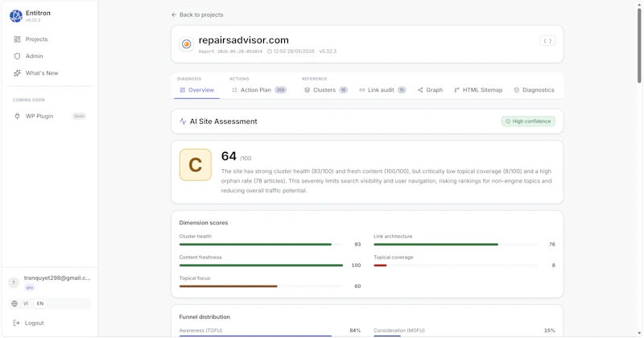This screenshot has width=644, height=338.
Task: Click the Action Plan count badge
Action: click(x=280, y=90)
